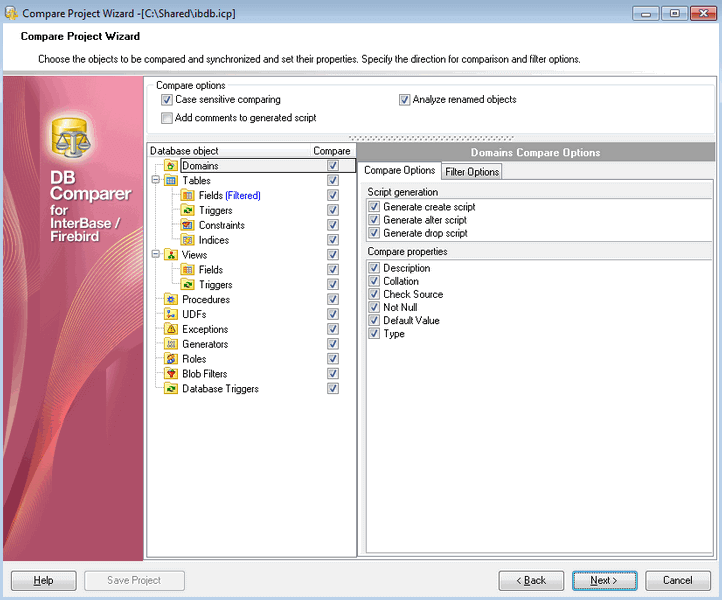Click the Views folder icon

click(171, 255)
